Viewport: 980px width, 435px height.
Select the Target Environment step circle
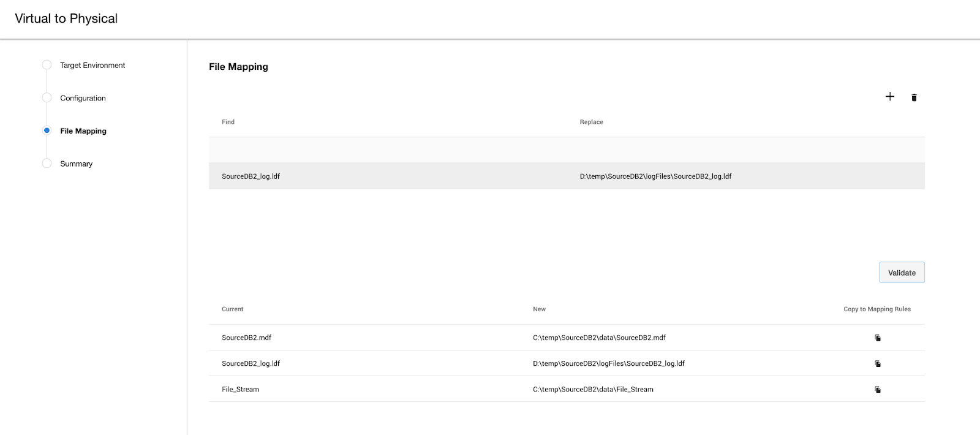pyautogui.click(x=47, y=65)
